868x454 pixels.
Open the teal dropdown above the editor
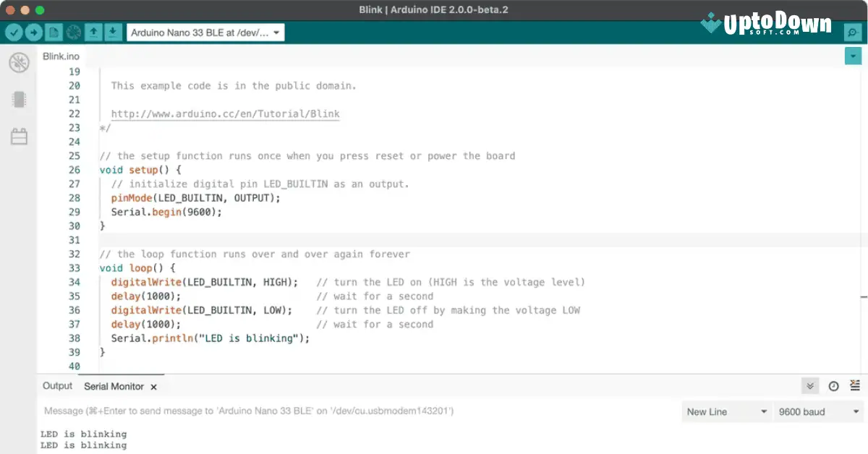click(854, 55)
